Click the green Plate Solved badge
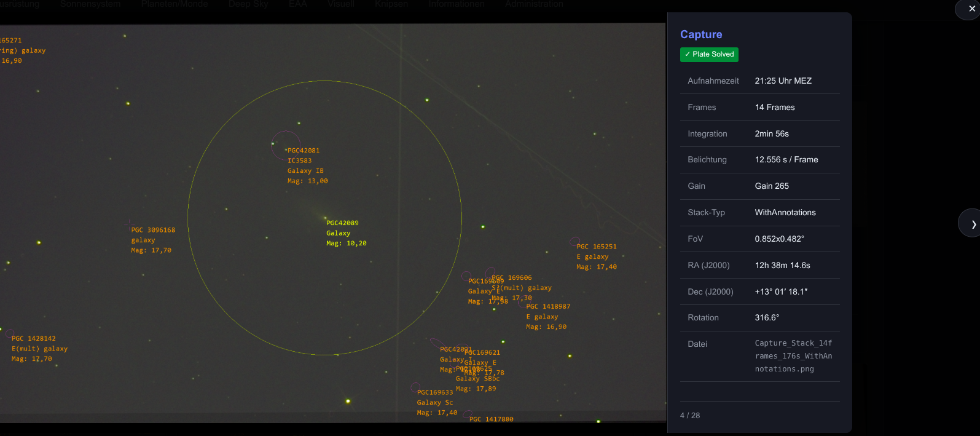980x436 pixels. 709,54
